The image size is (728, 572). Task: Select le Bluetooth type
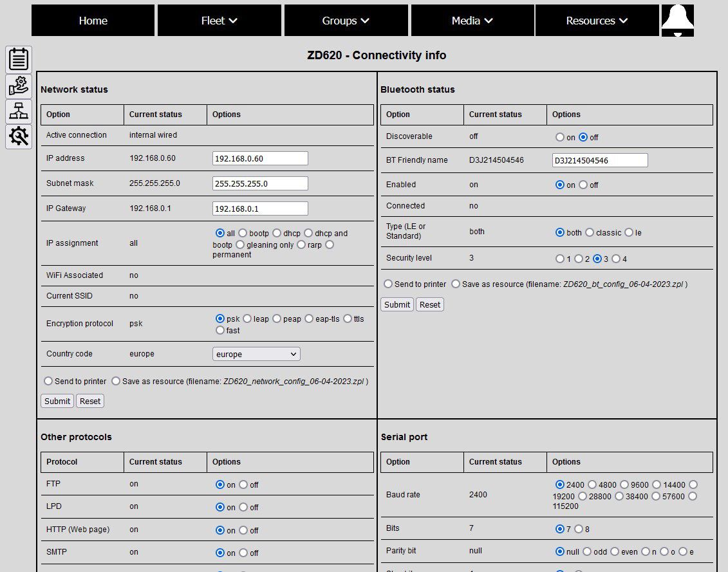point(629,232)
